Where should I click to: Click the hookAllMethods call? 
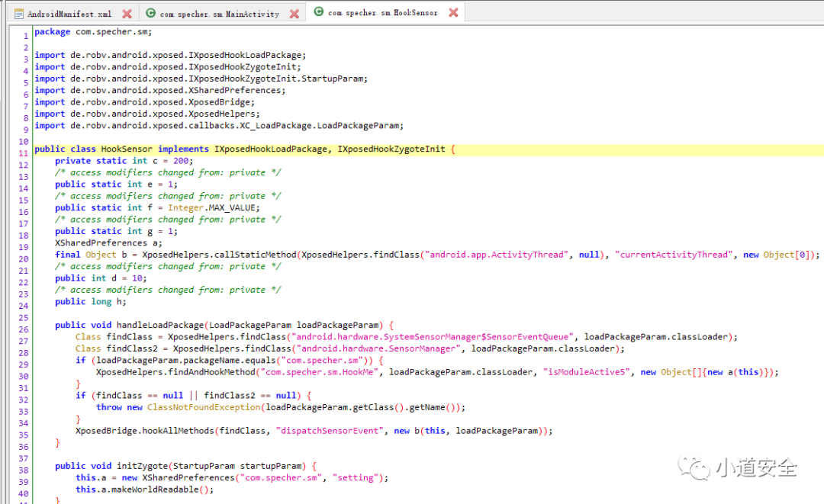pos(178,431)
